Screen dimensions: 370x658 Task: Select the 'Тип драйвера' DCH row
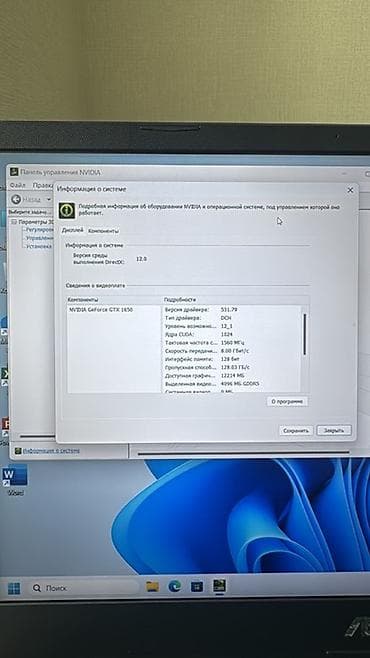[232, 318]
